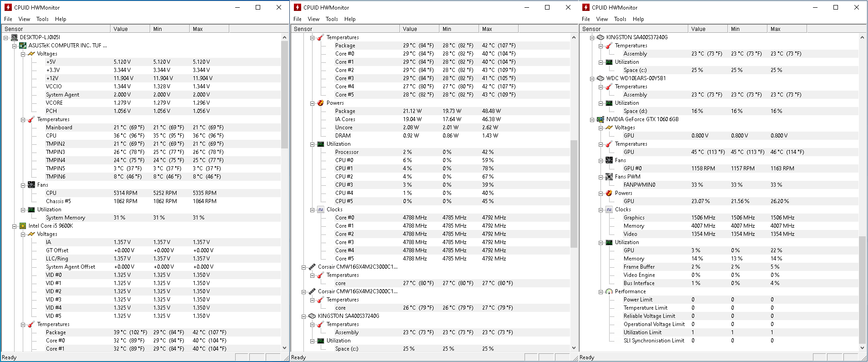The image size is (868, 362).
Task: Click the KINGSTON SA400S37240G drive icon in right window
Action: (x=601, y=37)
